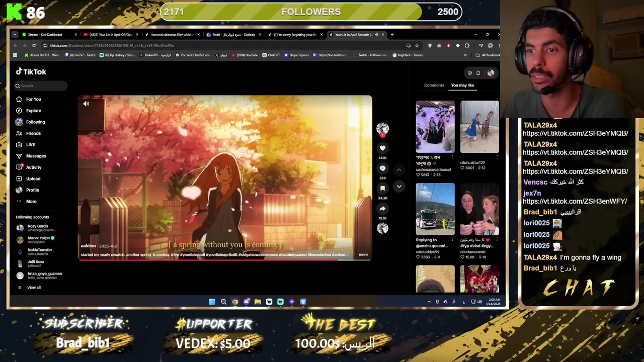Screen dimensions: 644x362
Task: Open All Bookmarks folder
Action: 487,55
